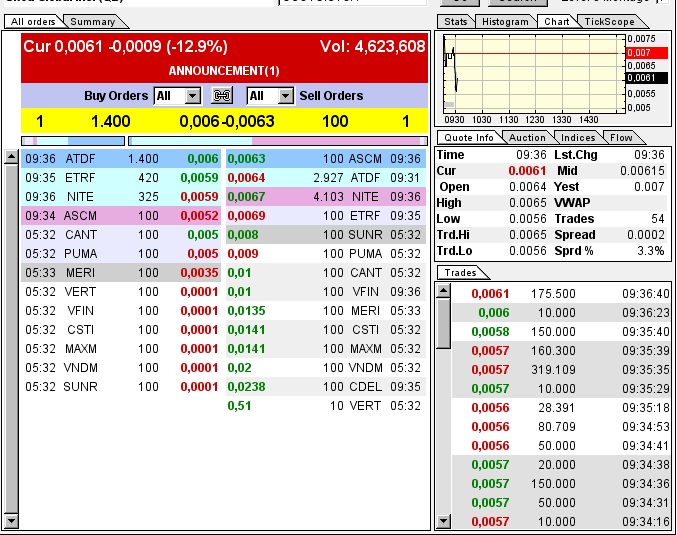677x535 pixels.
Task: Switch to the TickScope tab
Action: tap(608, 21)
